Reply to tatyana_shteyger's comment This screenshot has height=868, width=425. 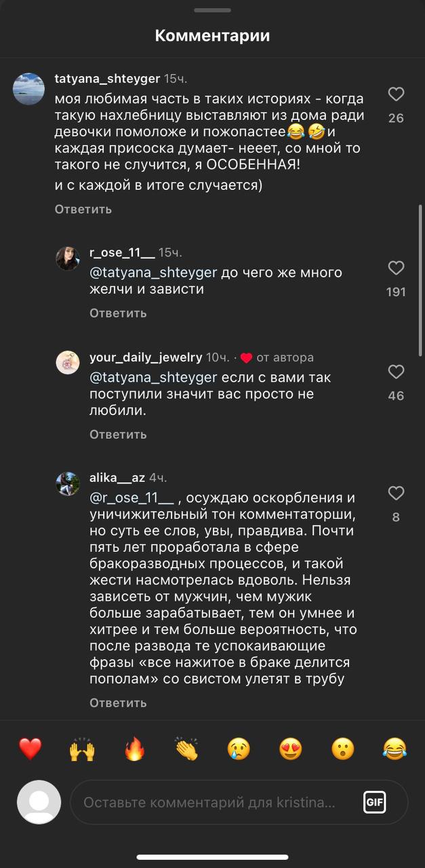[83, 209]
